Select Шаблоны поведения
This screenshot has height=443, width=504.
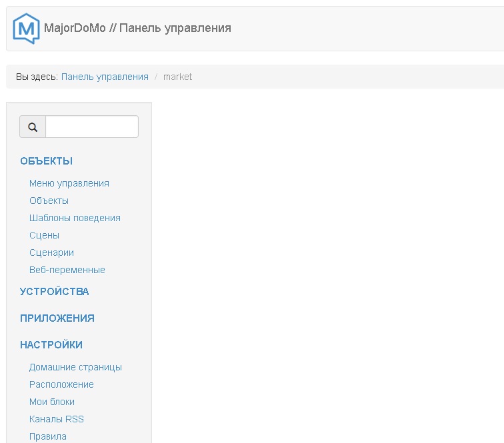pyautogui.click(x=75, y=218)
